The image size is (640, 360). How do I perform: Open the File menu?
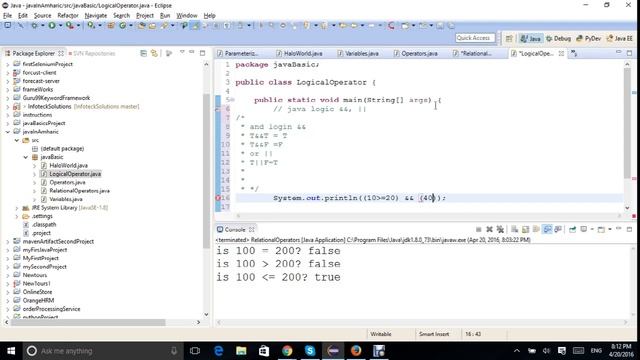[x=7, y=16]
